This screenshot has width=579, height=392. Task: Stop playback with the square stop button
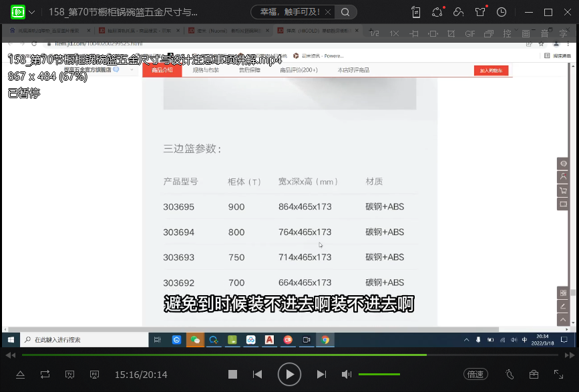(x=232, y=375)
